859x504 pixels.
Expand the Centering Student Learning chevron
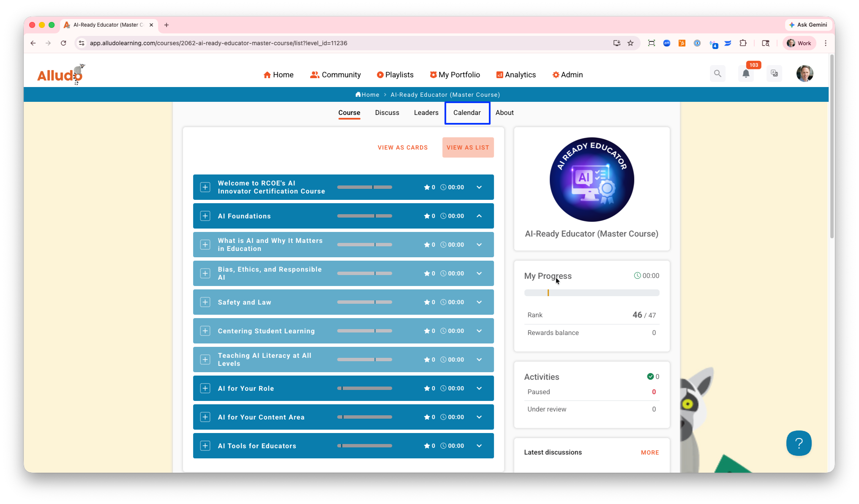coord(479,331)
